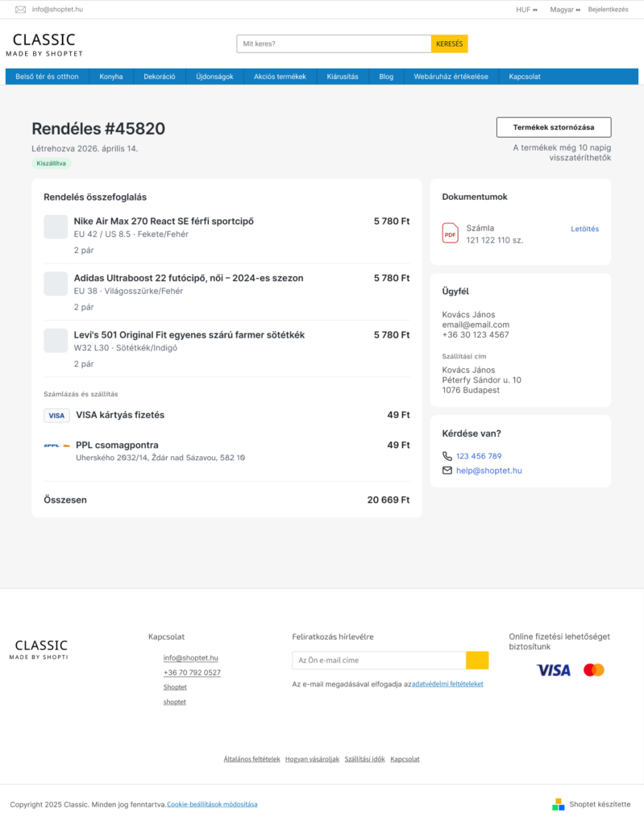Download the invoice via Letöltés link
Viewport: 644px width, 825px height.
pyautogui.click(x=584, y=229)
